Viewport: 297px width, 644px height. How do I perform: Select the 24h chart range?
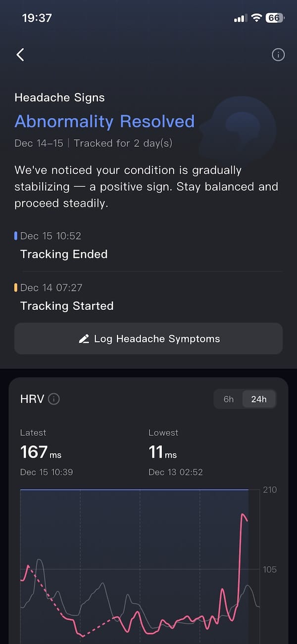tap(259, 399)
